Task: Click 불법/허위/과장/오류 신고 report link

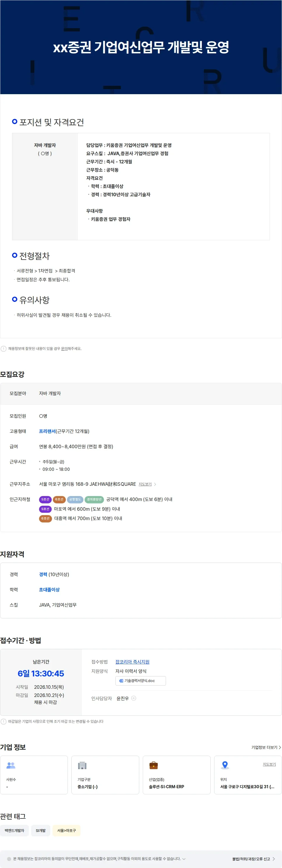Action: pos(251,859)
